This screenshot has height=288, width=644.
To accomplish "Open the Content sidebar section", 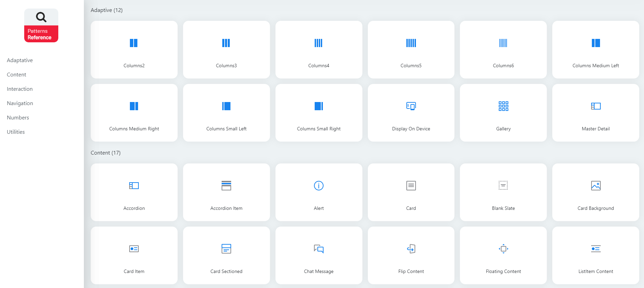I will click(x=16, y=75).
